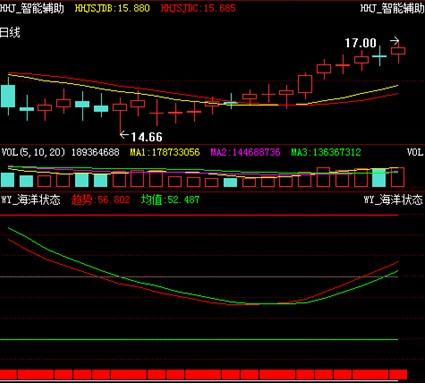The image size is (425, 384).
Task: Click the 14.66 low price label
Action: [146, 137]
